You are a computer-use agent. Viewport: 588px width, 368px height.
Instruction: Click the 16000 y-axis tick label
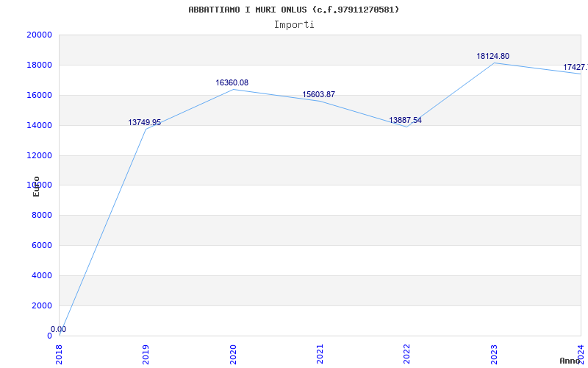pyautogui.click(x=39, y=95)
